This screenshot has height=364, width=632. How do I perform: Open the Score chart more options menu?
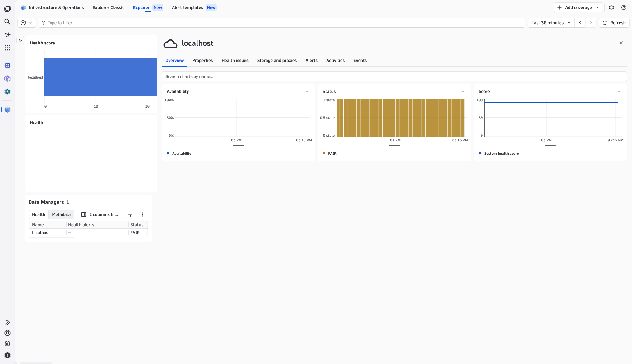(619, 91)
